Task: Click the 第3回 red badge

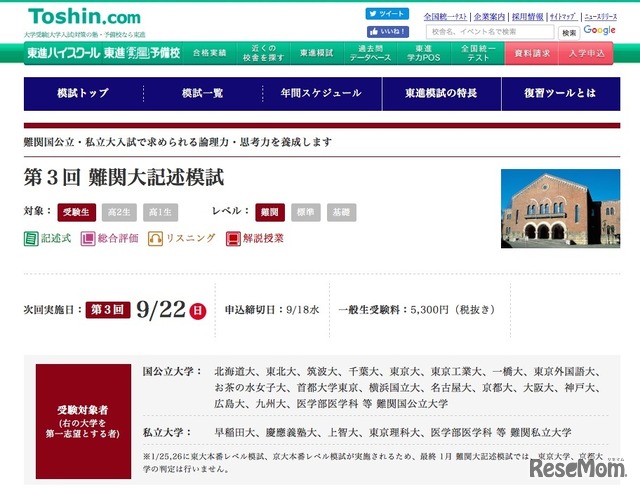Action: [108, 310]
